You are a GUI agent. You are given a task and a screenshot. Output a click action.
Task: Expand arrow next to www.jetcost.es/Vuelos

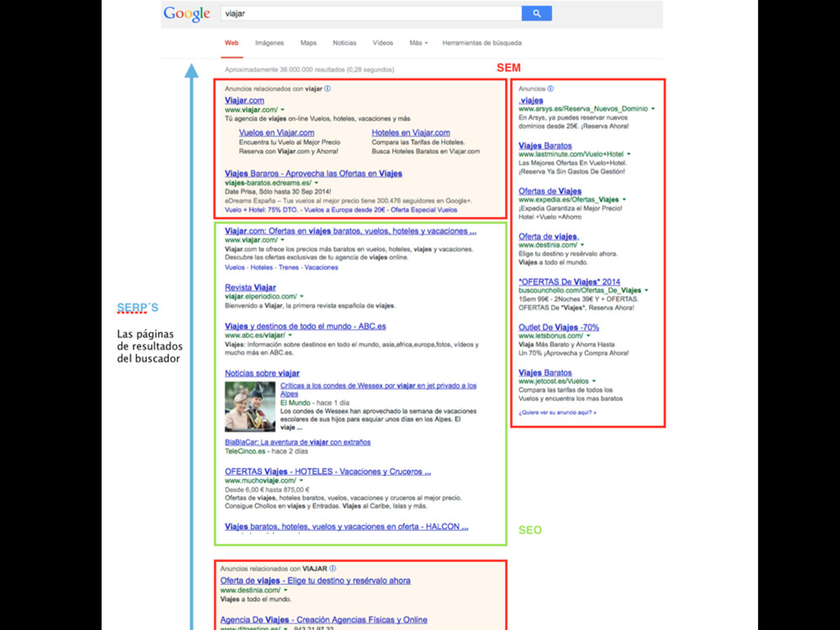pyautogui.click(x=594, y=381)
